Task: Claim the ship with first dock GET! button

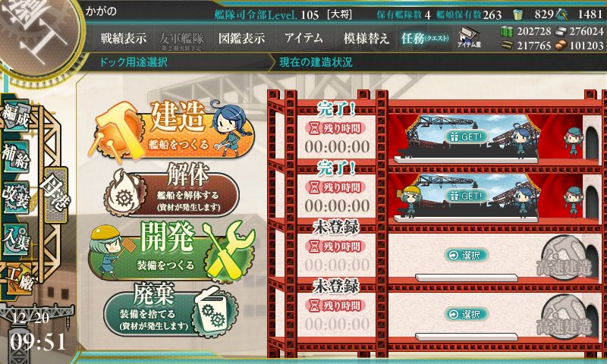Action: 467,136
